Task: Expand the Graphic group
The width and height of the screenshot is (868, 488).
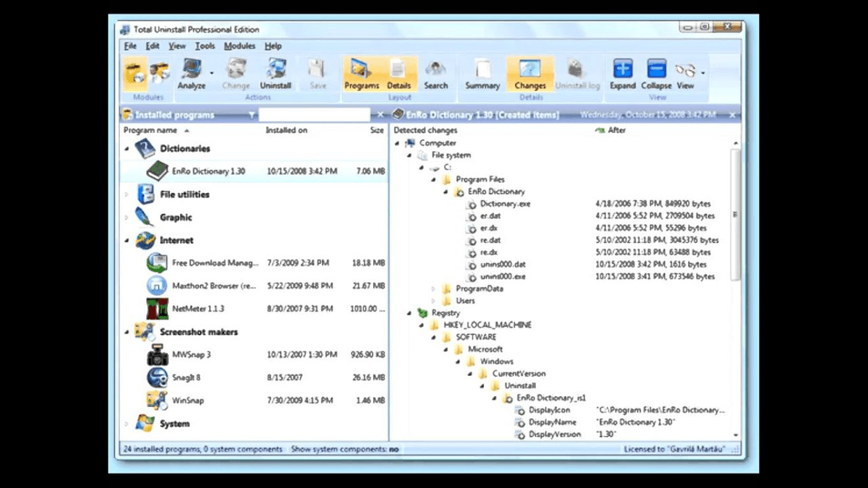Action: pyautogui.click(x=127, y=218)
